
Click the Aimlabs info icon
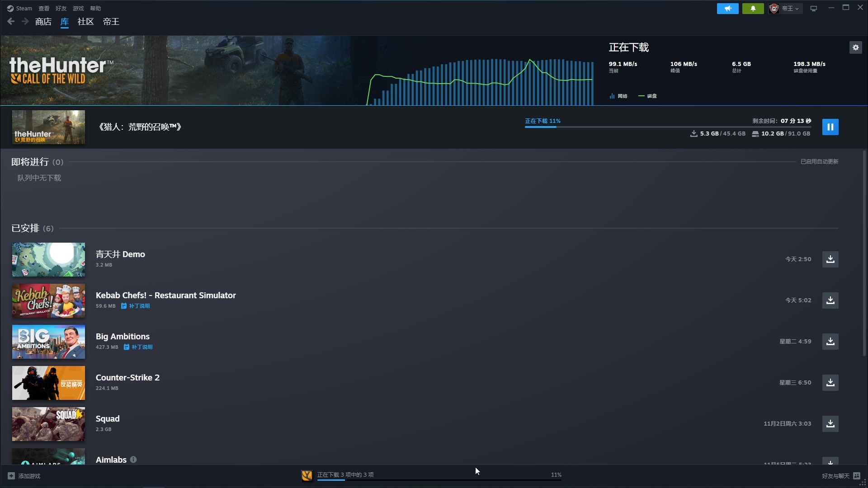tap(133, 460)
